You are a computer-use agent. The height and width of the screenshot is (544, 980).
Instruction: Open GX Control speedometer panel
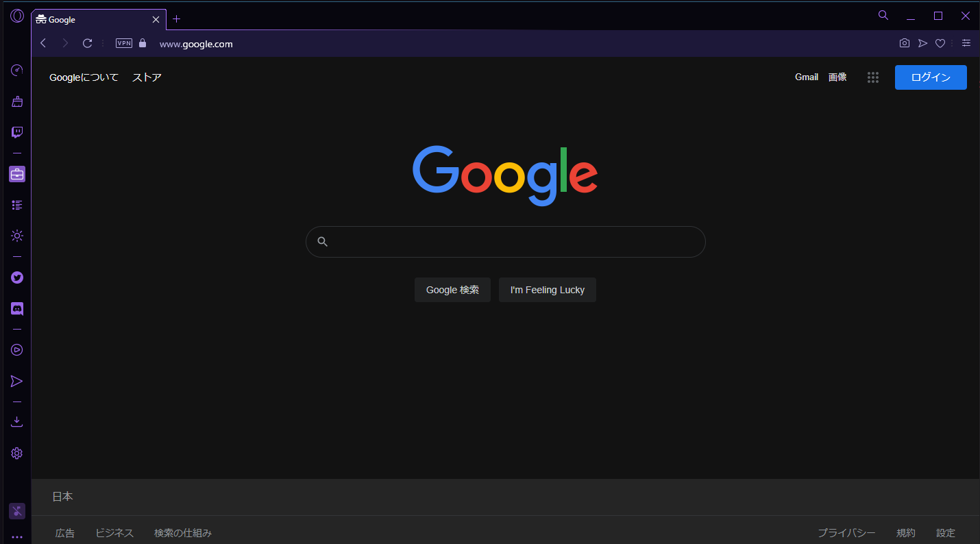pos(17,70)
